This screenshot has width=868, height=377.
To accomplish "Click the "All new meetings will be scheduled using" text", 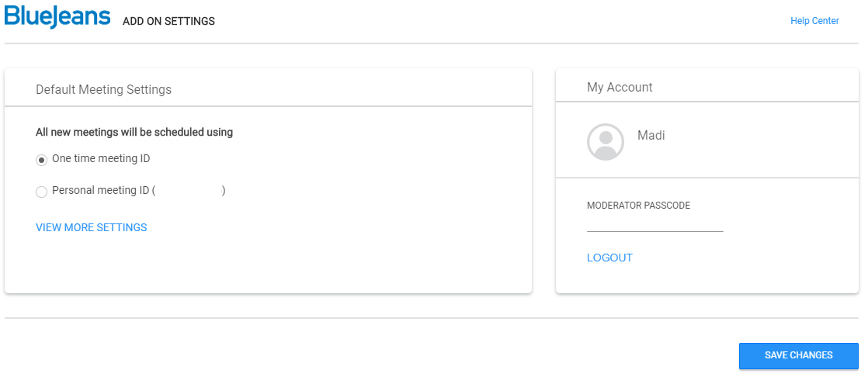I will [x=134, y=132].
